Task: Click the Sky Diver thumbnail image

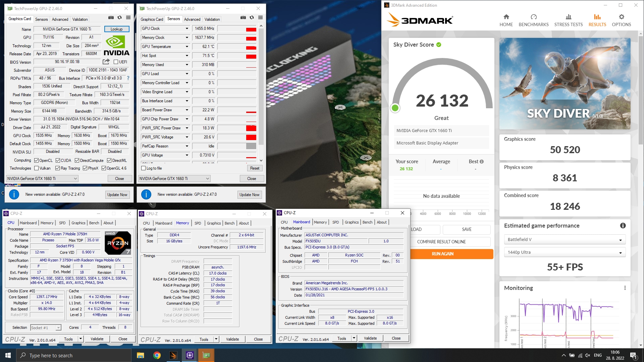Action: [x=565, y=83]
